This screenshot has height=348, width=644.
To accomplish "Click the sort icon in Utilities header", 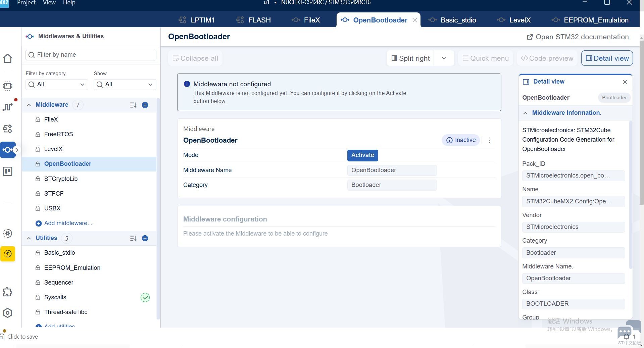I will 133,238.
